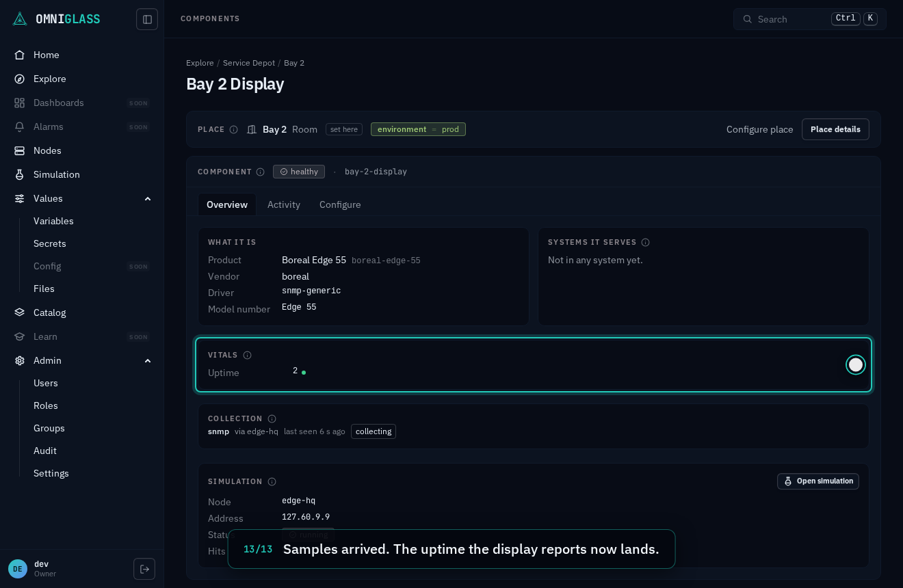Click the 'set here' button
Image resolution: width=903 pixels, height=588 pixels.
[344, 129]
